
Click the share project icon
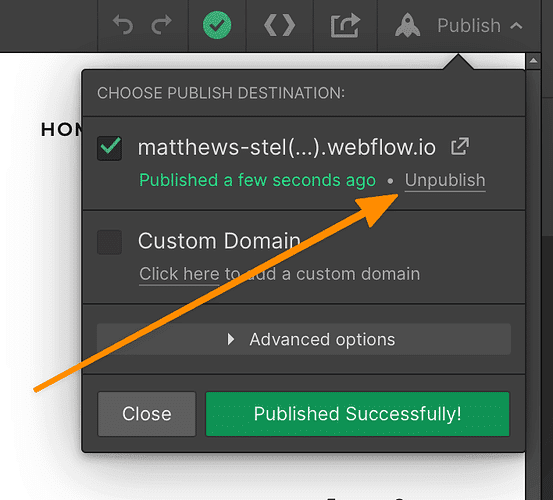click(345, 25)
